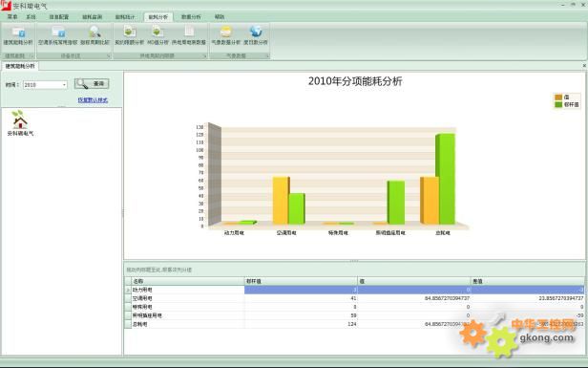
Task: Open the 帮助 menu tab
Action: [x=220, y=17]
